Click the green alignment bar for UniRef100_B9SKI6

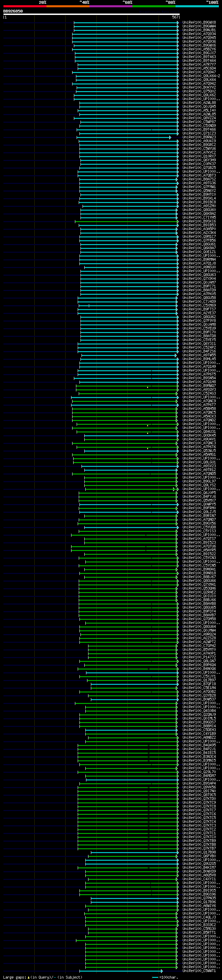click(x=126, y=221)
